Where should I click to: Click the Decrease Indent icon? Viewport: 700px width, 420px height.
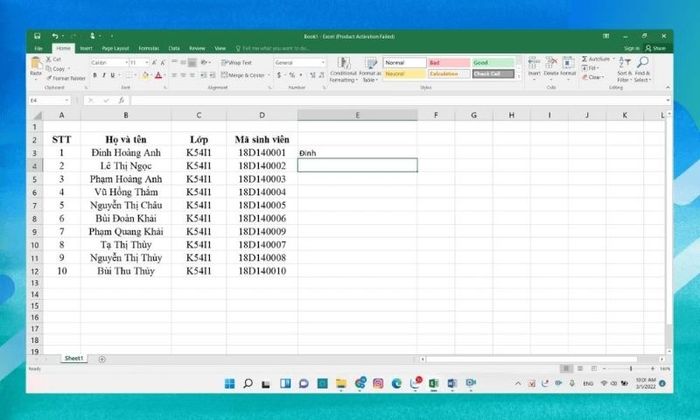tap(204, 75)
